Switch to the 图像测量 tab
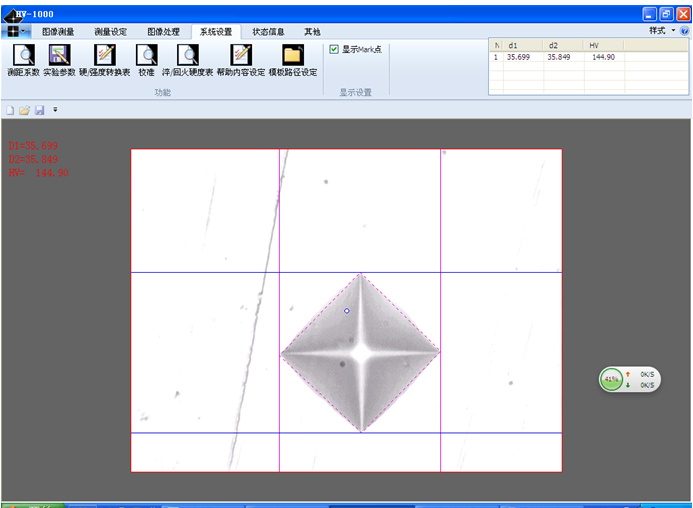Viewport: 693px width, 508px height. point(58,32)
